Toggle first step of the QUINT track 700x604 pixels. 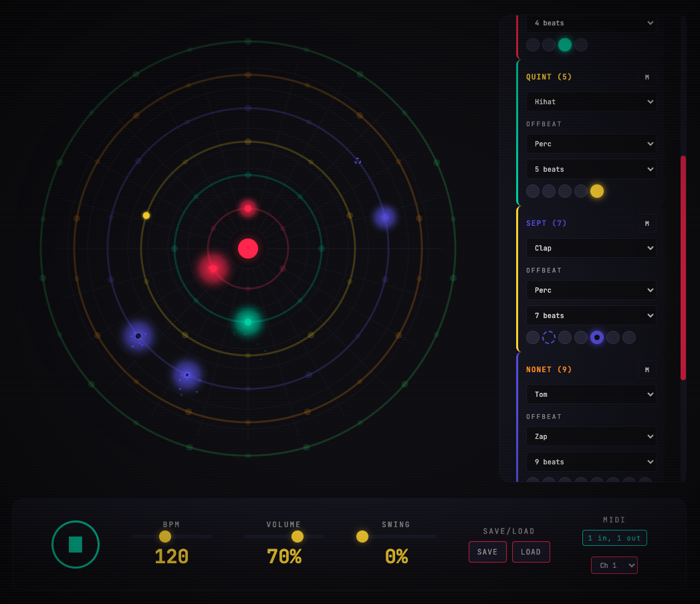coord(533,191)
